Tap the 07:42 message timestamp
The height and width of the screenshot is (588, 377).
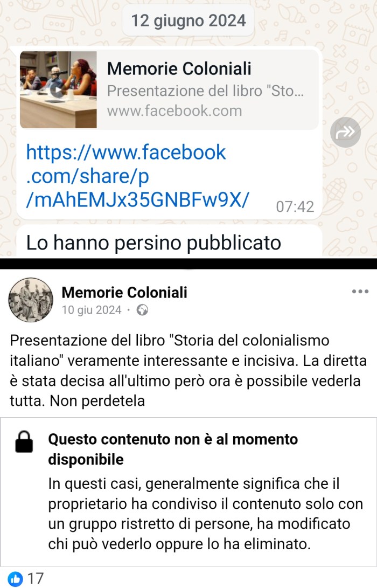coord(295,206)
